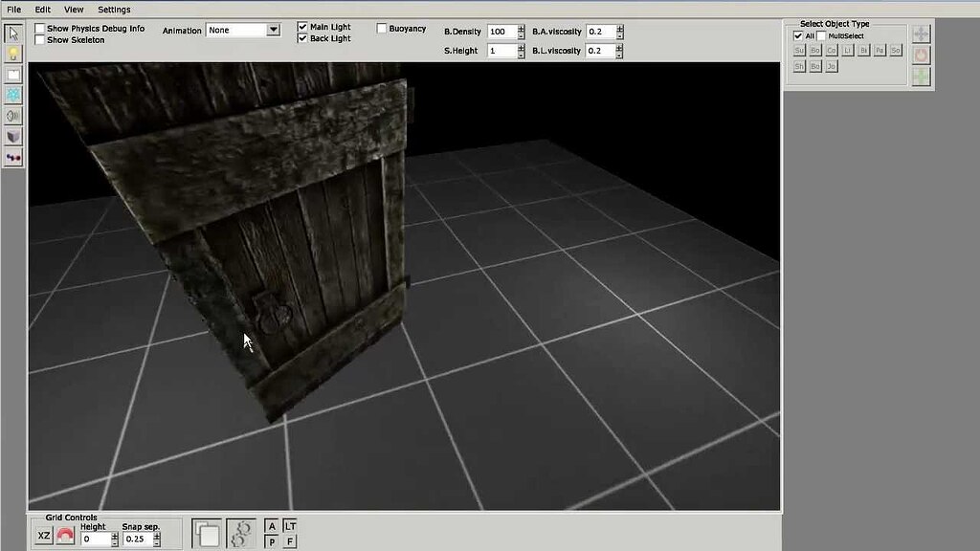Toggle the Buoyancy checkbox
The height and width of the screenshot is (551, 980).
(381, 28)
